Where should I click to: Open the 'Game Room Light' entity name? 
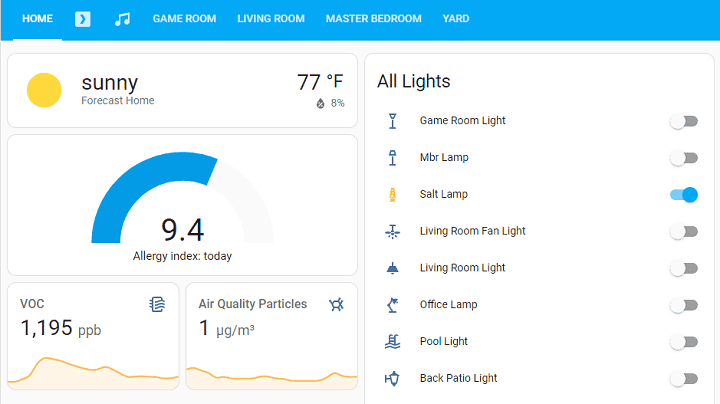point(462,121)
